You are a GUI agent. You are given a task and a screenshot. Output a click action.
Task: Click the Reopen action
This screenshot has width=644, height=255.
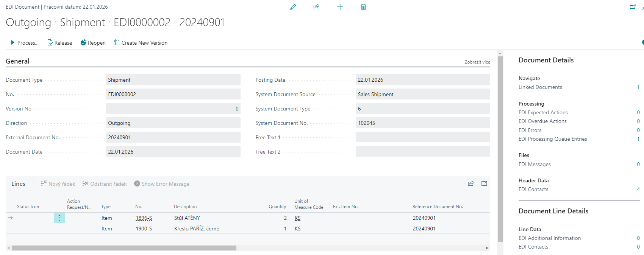pyautogui.click(x=93, y=43)
